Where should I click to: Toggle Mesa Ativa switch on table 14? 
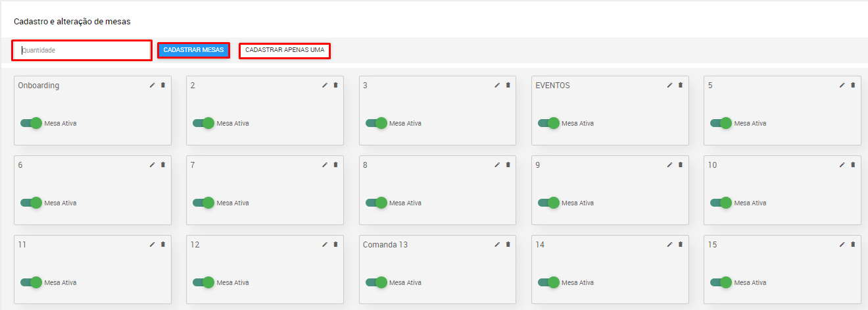tap(548, 282)
